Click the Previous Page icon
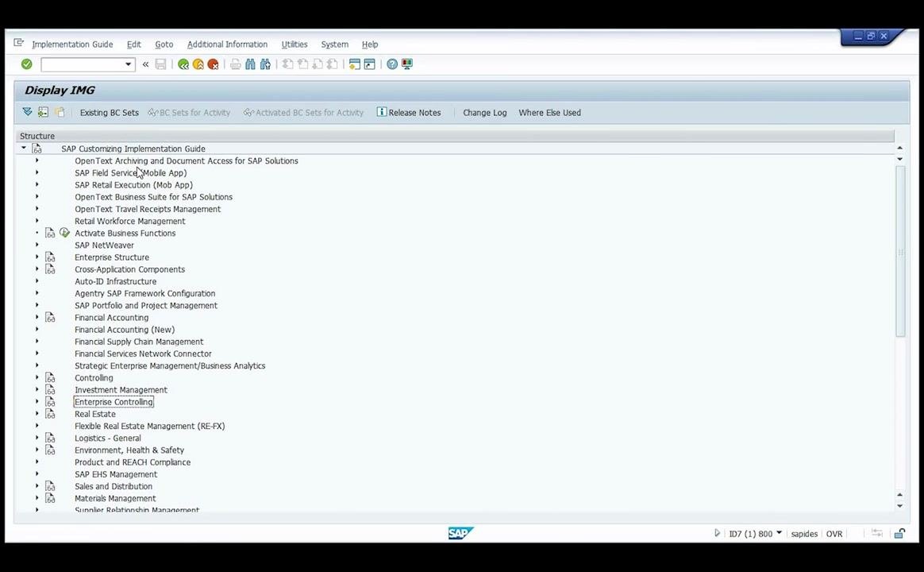This screenshot has height=572, width=924. click(x=303, y=64)
